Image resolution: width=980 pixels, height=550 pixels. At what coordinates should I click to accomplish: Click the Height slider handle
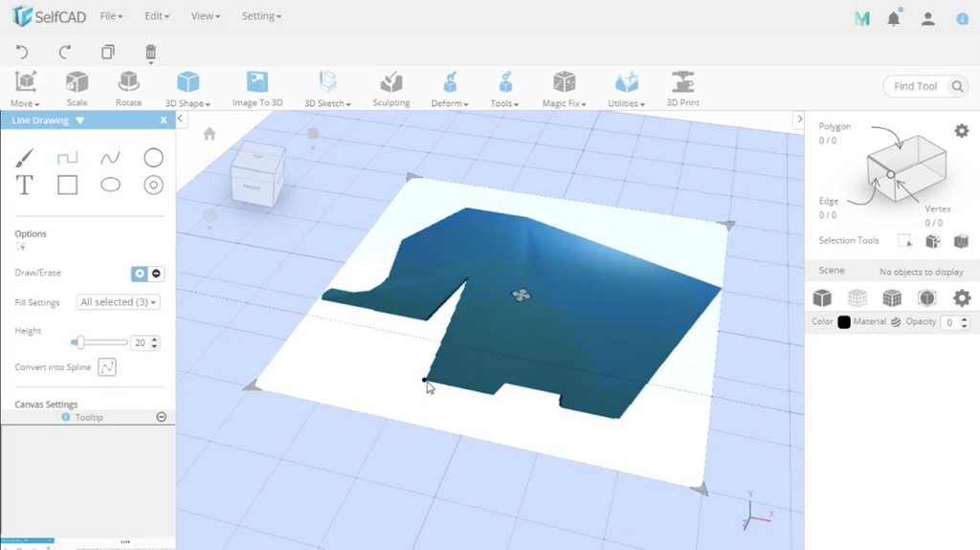80,342
